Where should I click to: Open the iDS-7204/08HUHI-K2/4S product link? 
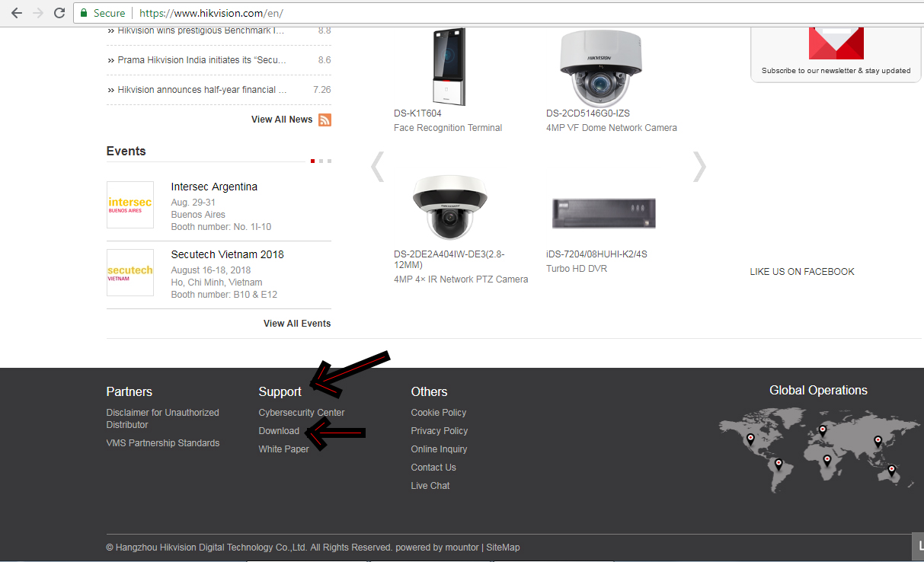click(x=596, y=254)
